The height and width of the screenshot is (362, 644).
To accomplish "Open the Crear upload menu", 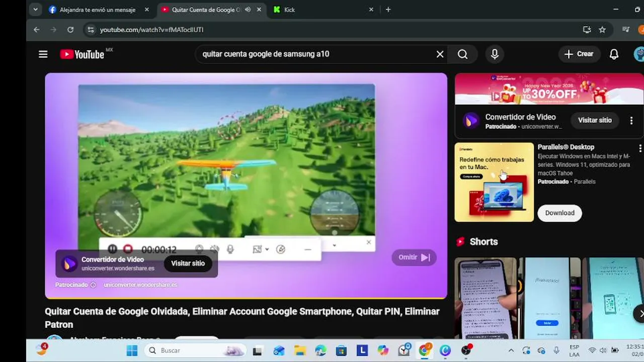I will coord(579,54).
